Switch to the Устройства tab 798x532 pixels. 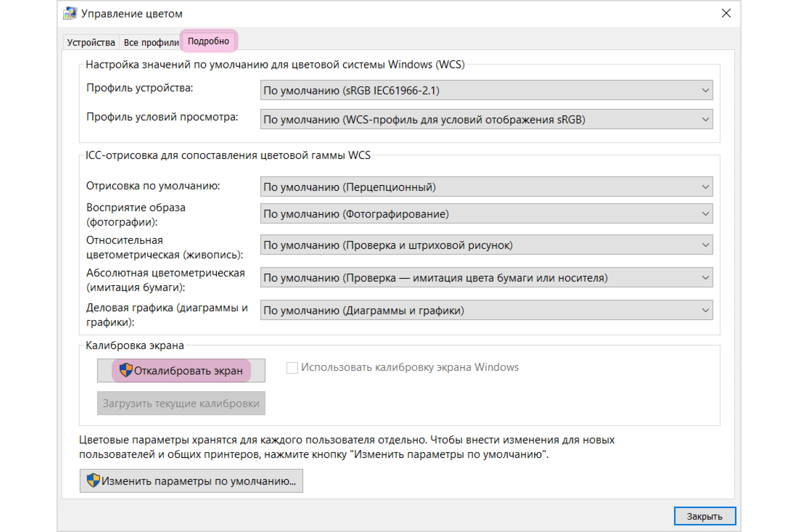click(91, 43)
